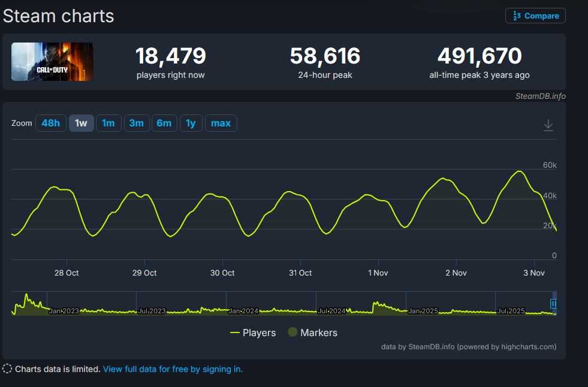This screenshot has height=387, width=588.
Task: Open the signing in link for full data
Action: click(x=173, y=369)
